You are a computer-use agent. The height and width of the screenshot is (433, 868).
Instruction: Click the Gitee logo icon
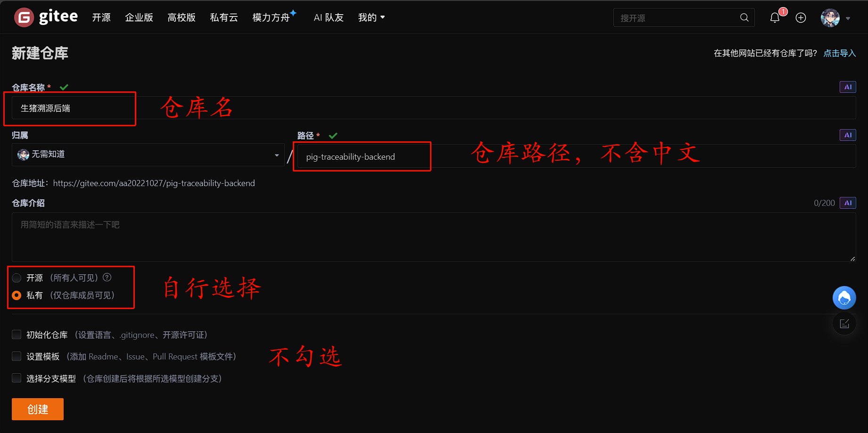[24, 17]
